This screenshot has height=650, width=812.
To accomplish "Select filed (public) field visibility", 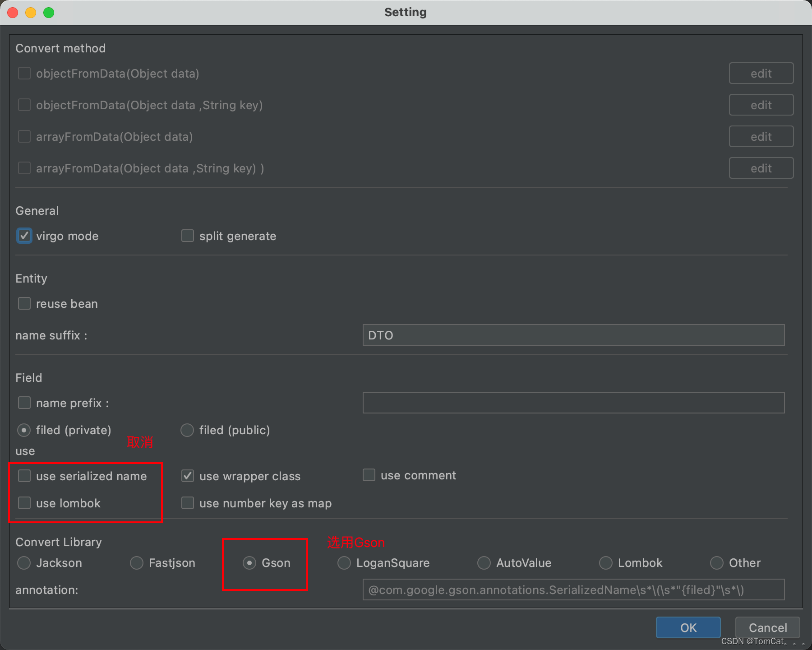I will (x=187, y=430).
